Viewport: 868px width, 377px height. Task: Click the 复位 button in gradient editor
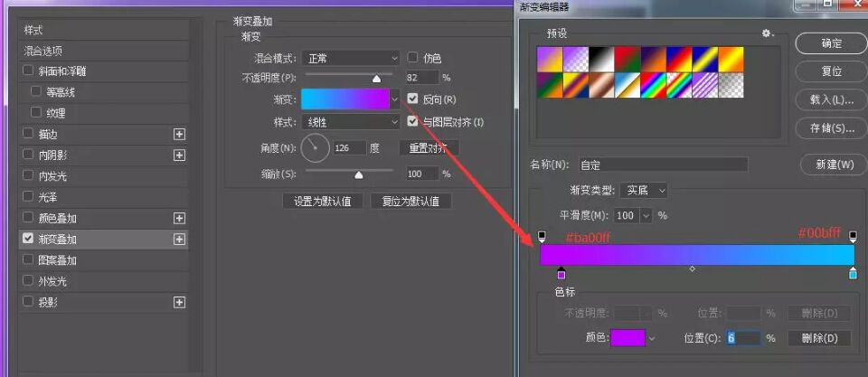(x=831, y=71)
